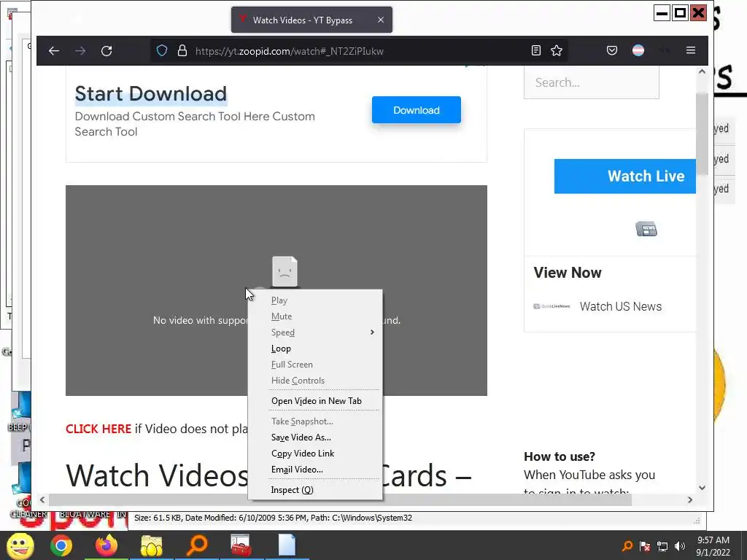View site security via the padlock icon
Screen dimensions: 747x560
(182, 50)
